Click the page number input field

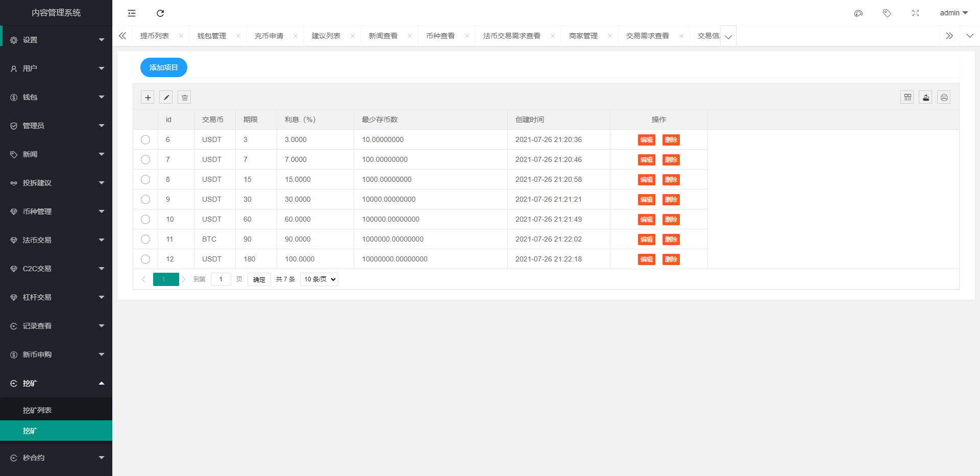tap(220, 279)
